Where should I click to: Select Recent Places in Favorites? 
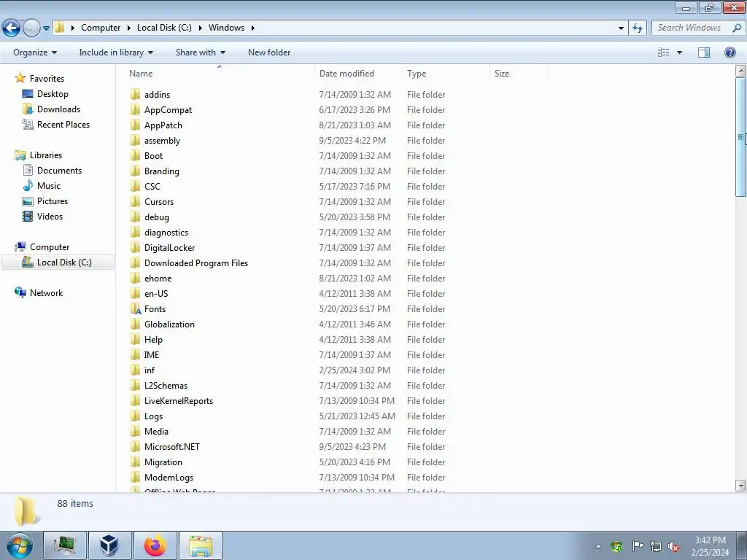(x=63, y=124)
